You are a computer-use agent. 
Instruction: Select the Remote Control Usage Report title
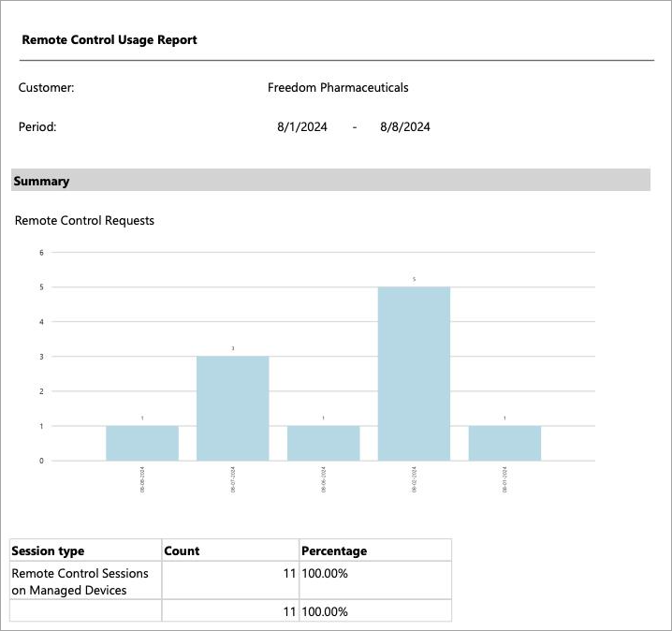coord(110,40)
